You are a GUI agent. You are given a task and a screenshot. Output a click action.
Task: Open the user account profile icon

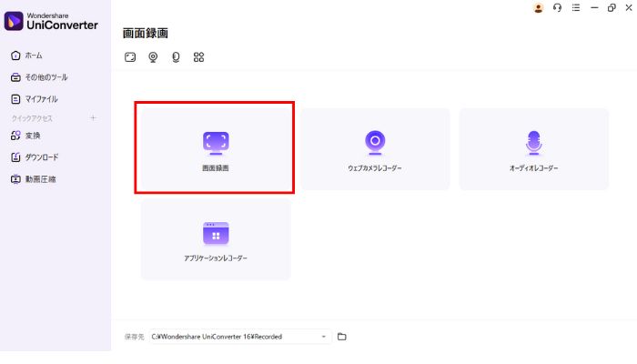point(538,7)
